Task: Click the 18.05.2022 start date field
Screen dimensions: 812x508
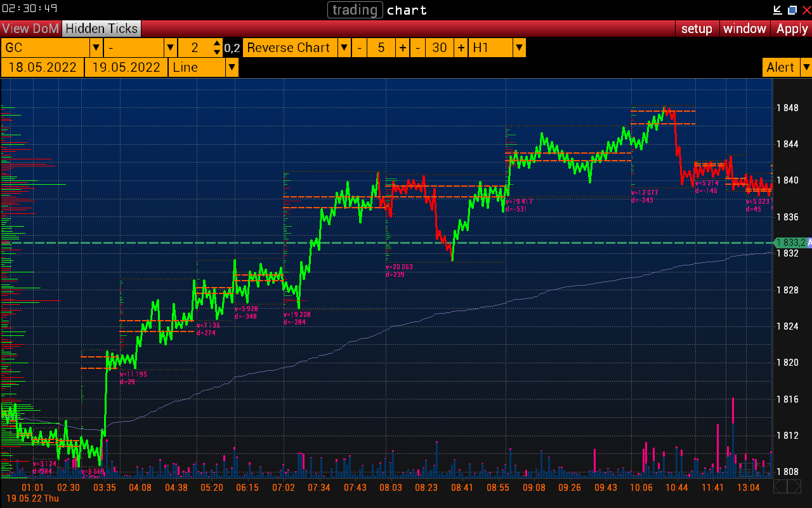Action: click(43, 67)
